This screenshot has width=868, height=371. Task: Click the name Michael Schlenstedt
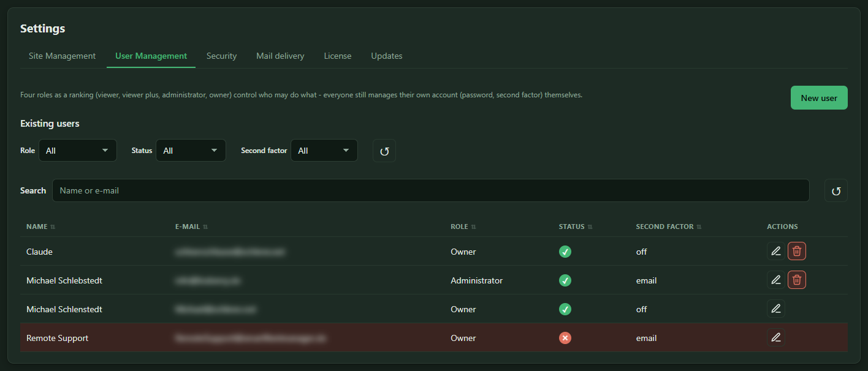64,309
